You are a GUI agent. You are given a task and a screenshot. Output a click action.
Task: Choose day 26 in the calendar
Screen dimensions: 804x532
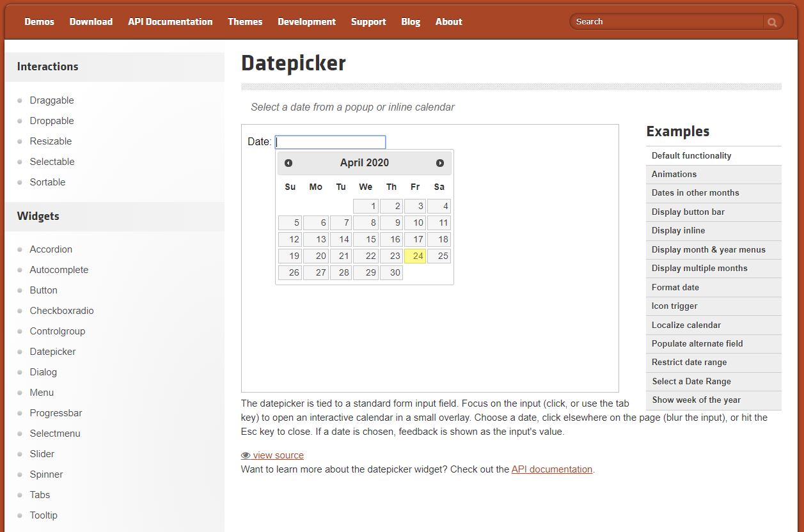[x=290, y=272]
